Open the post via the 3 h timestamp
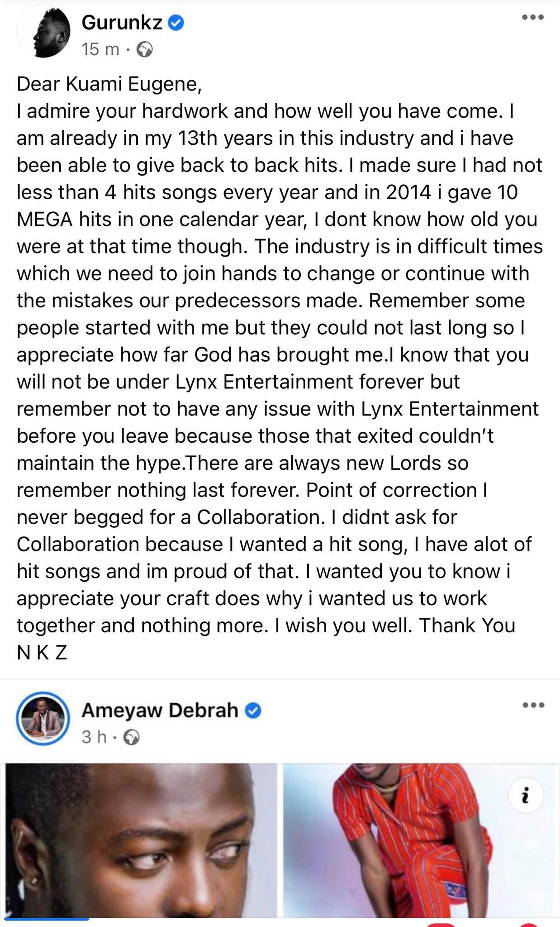The image size is (560, 927). tap(94, 738)
